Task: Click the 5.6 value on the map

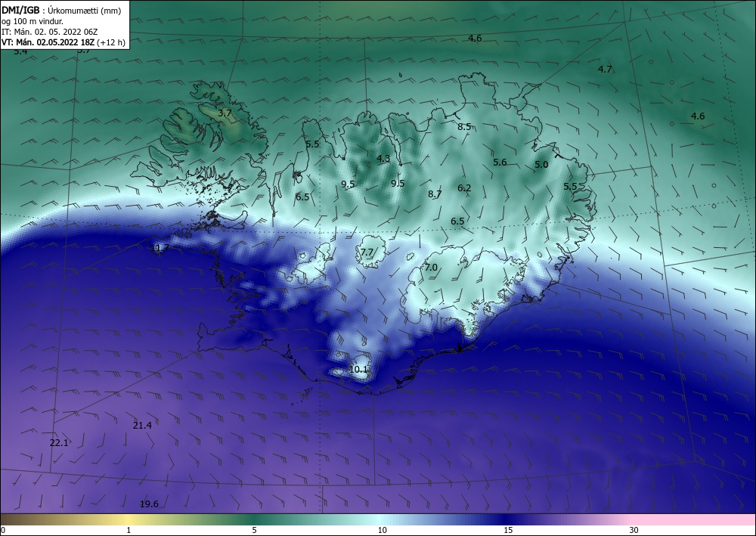Action: click(x=500, y=163)
